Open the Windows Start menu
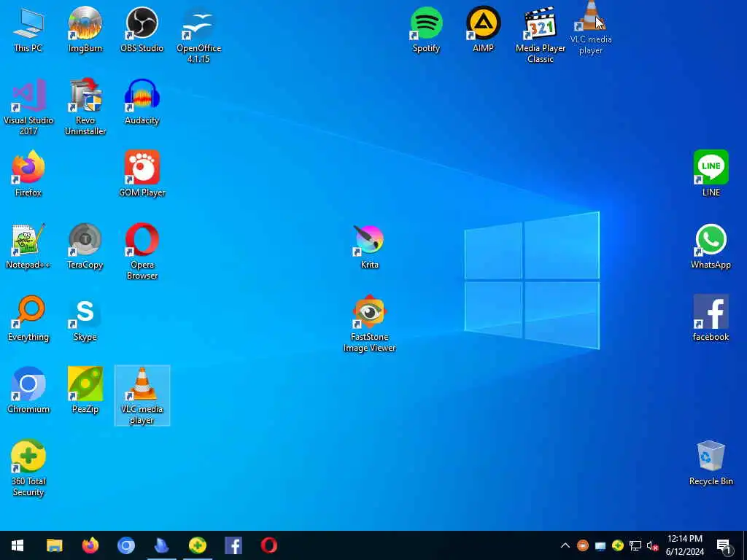The height and width of the screenshot is (560, 747). tap(18, 545)
